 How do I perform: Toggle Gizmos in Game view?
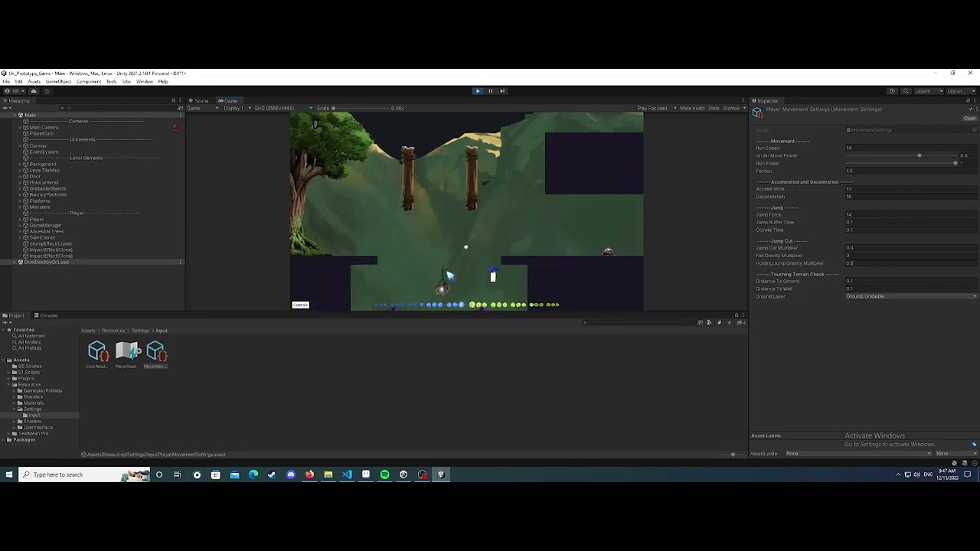click(x=733, y=108)
